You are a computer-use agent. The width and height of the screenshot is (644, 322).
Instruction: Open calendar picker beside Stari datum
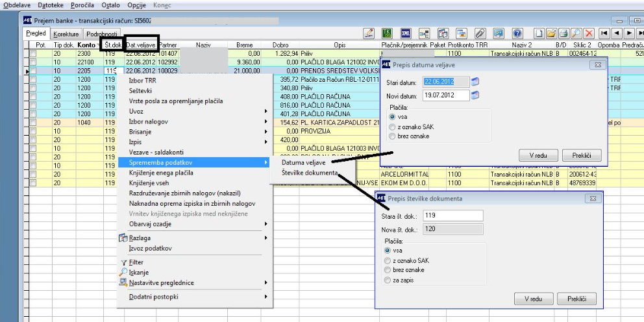click(475, 82)
